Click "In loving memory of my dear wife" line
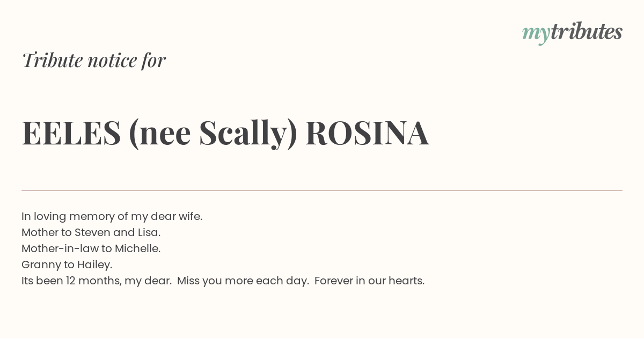644x338 pixels. coord(112,217)
